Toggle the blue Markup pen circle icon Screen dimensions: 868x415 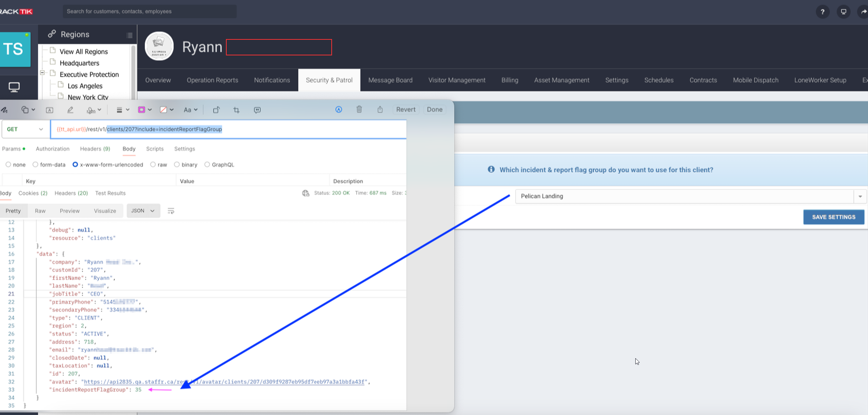(339, 110)
